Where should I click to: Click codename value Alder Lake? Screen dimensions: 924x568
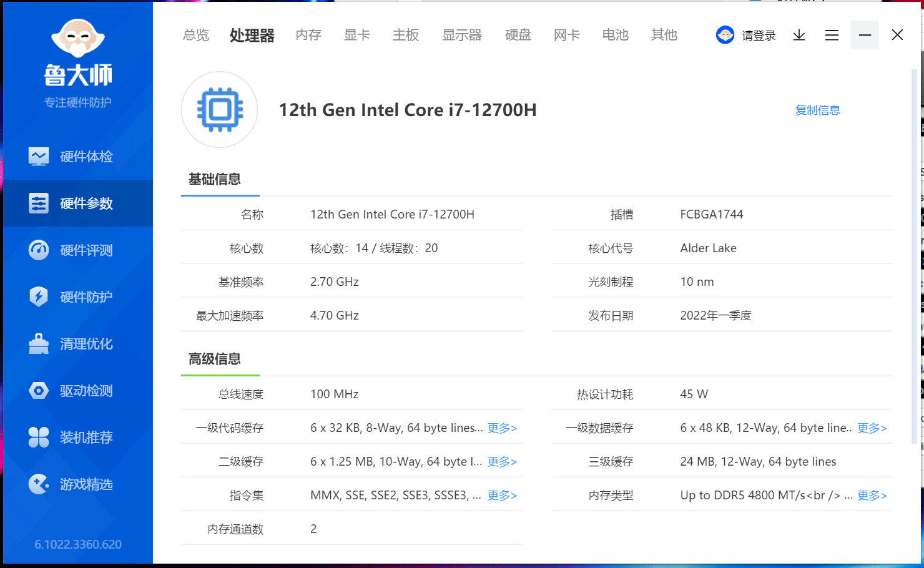708,248
